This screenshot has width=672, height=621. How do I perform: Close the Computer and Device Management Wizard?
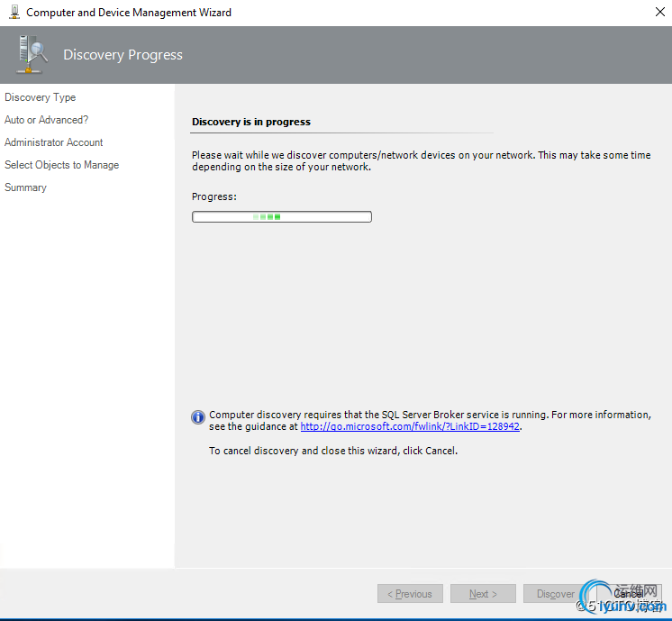660,12
